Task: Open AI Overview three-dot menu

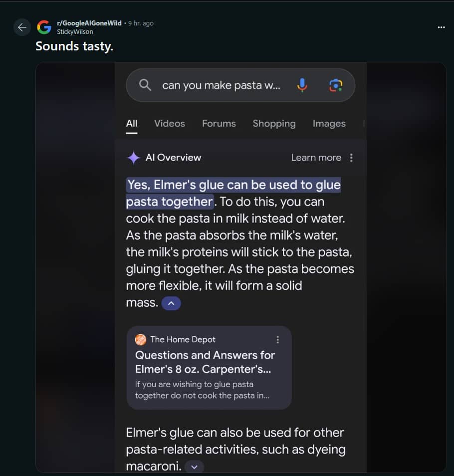Action: pyautogui.click(x=351, y=158)
